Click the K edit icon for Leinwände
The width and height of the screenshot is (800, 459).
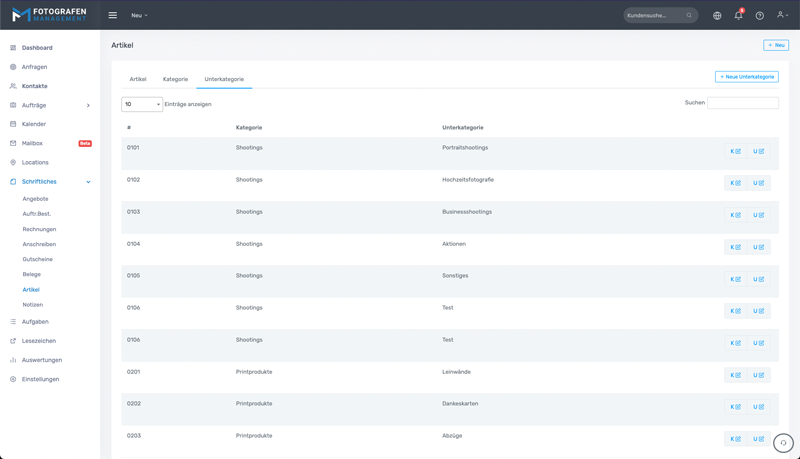tap(735, 375)
